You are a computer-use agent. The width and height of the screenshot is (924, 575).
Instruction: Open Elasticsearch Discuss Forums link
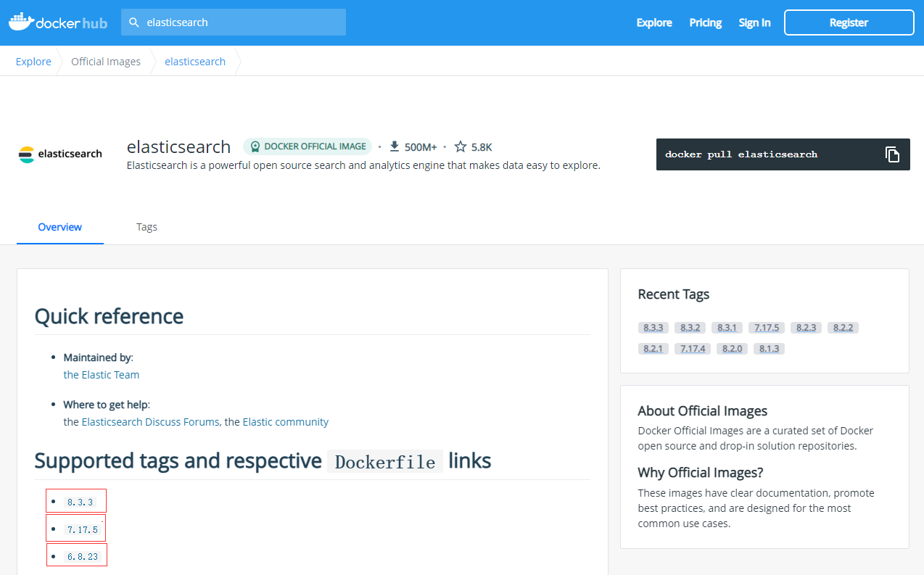pyautogui.click(x=150, y=422)
